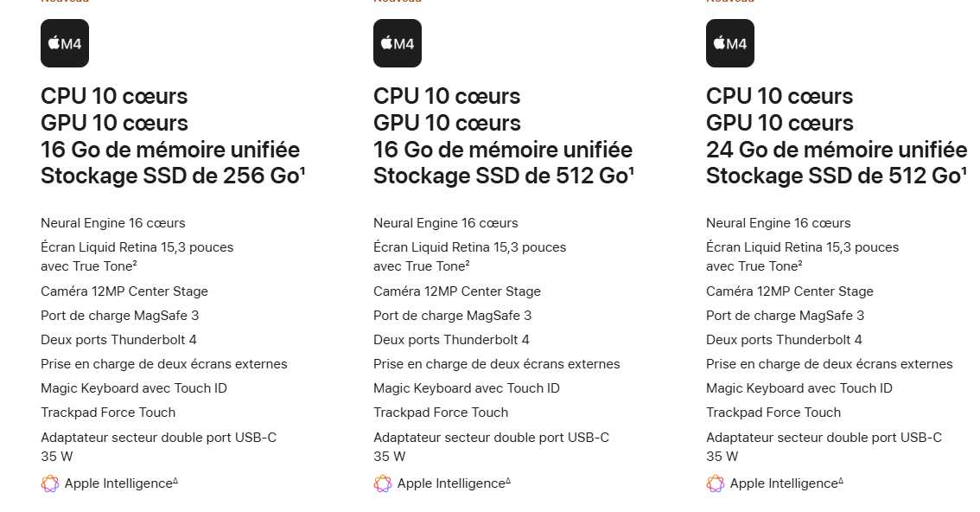The height and width of the screenshot is (512, 980).
Task: Click middle column Neural Engine 16 cœurs text
Action: click(446, 223)
